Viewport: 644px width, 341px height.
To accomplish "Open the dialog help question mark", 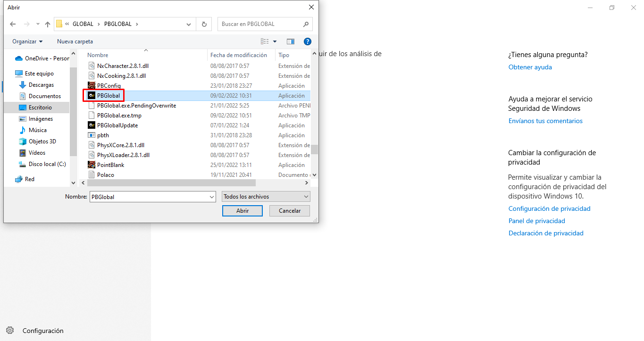I will (x=308, y=42).
